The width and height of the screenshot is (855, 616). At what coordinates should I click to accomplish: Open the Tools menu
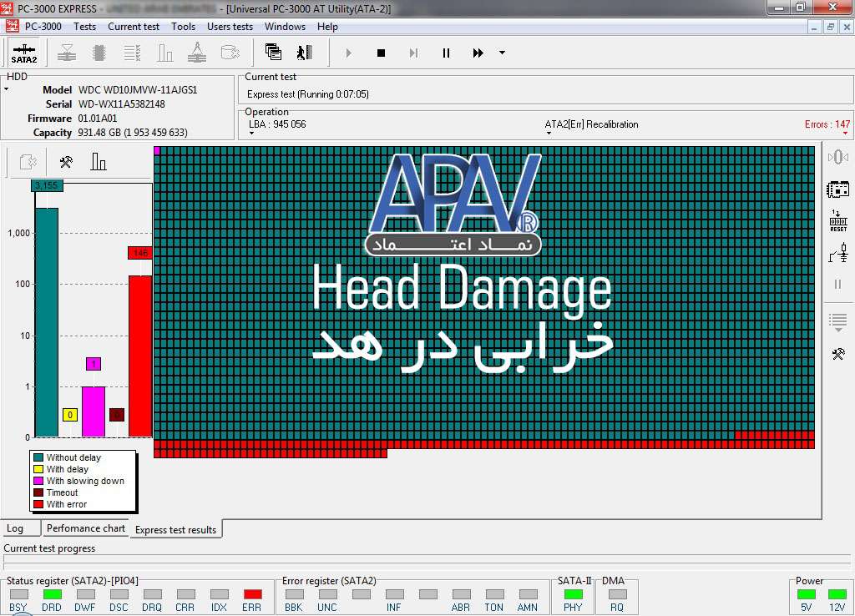183,27
